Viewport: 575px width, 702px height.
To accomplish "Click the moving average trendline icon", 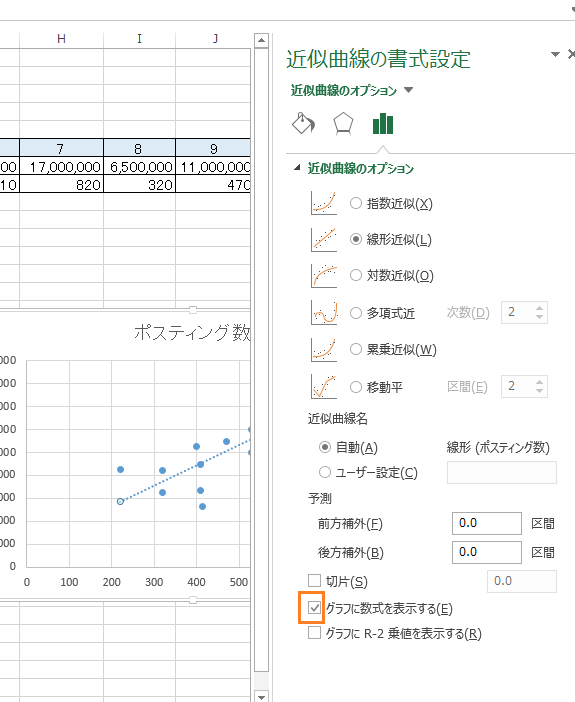I will point(324,386).
